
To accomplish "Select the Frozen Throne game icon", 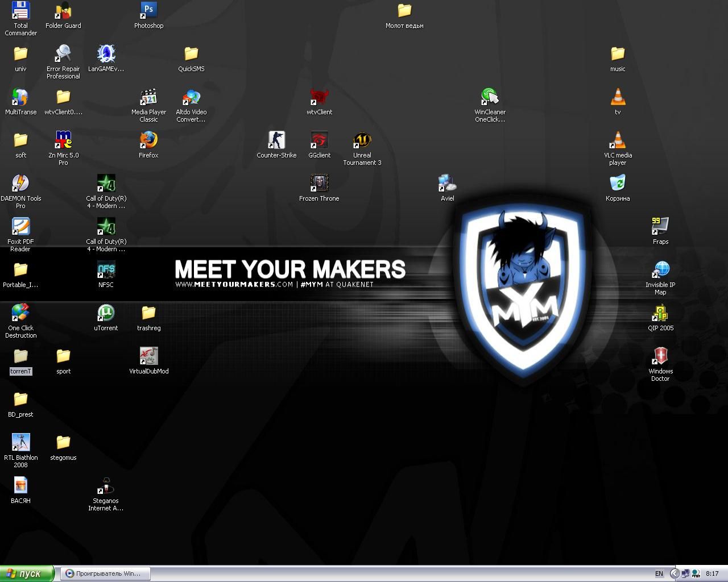I will [319, 183].
